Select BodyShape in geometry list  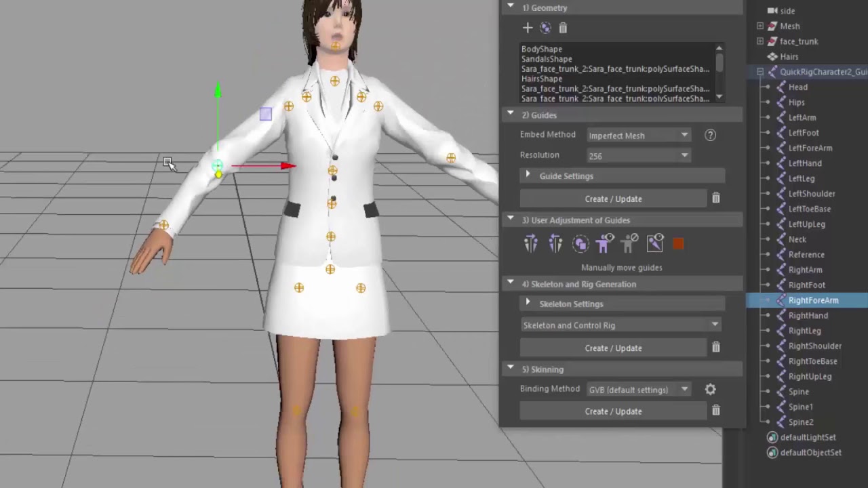542,49
